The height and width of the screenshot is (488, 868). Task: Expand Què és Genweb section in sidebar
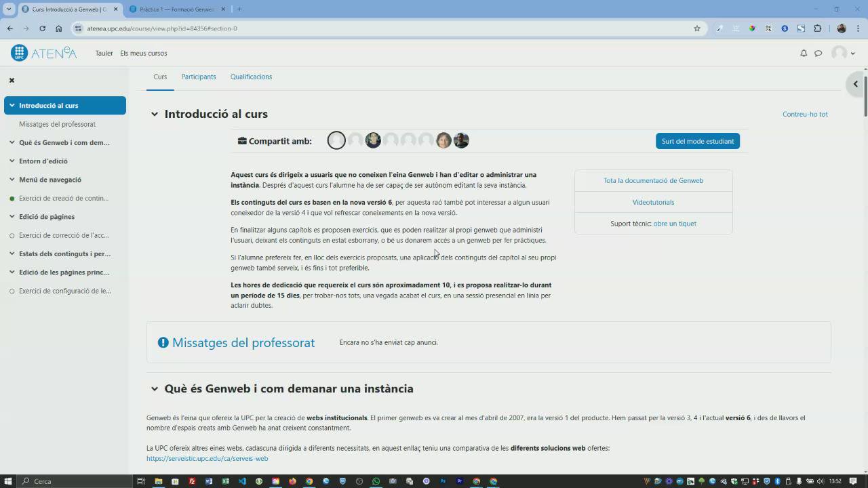point(12,142)
